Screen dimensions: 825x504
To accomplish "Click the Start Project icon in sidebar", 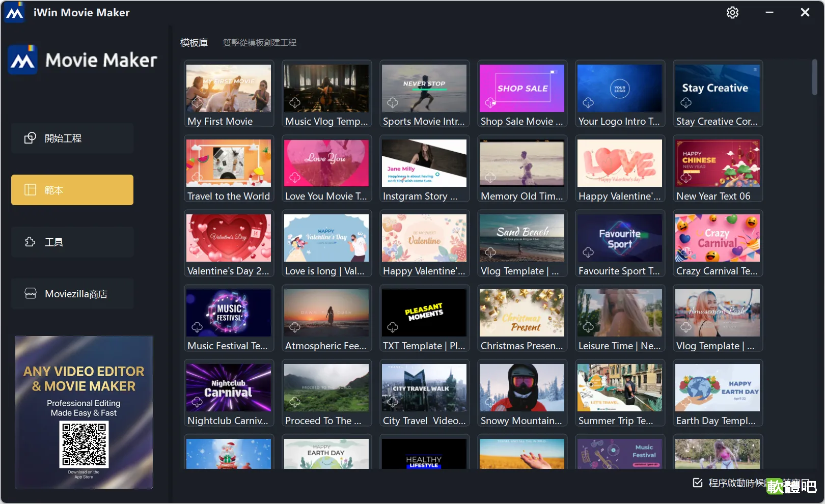I will coord(31,138).
